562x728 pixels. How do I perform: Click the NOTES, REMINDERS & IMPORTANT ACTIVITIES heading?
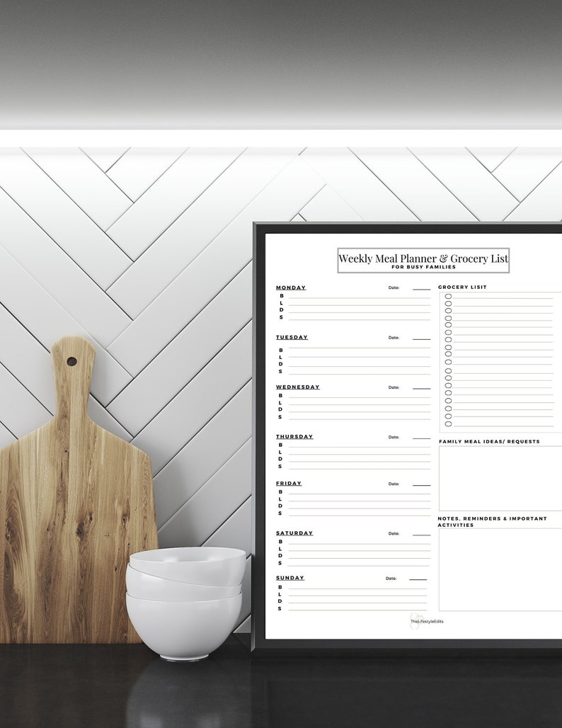click(493, 522)
